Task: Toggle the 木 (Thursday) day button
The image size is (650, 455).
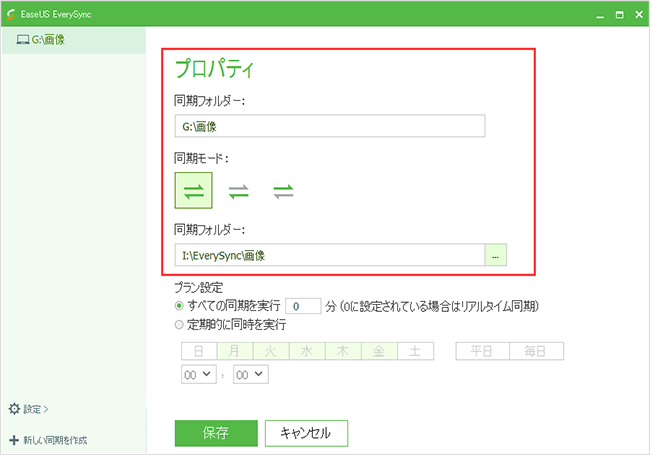Action: pos(343,351)
